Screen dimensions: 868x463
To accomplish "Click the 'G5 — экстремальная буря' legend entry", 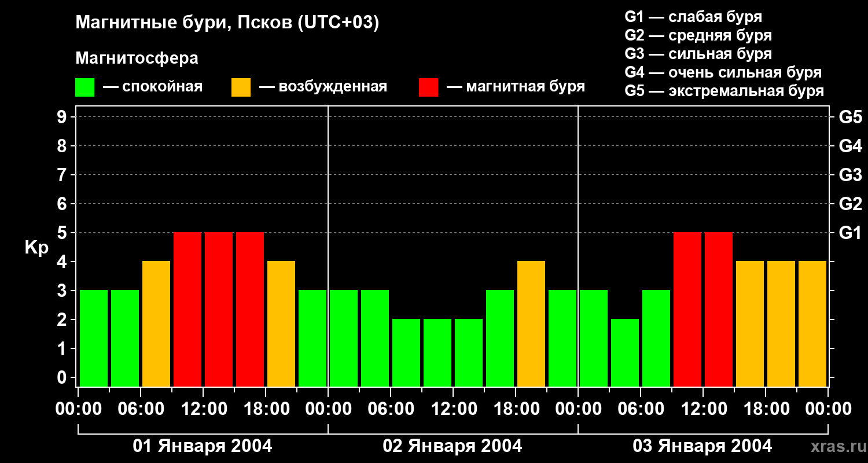I will pyautogui.click(x=724, y=91).
